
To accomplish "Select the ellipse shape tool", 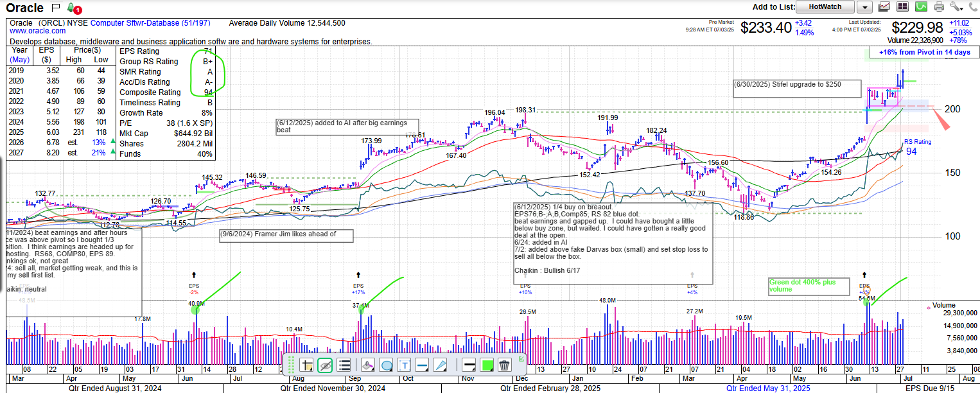I will 387,365.
